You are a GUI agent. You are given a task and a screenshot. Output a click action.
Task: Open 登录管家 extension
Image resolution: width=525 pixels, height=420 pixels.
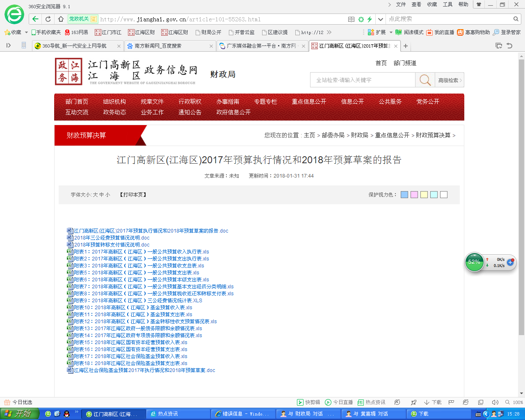507,32
